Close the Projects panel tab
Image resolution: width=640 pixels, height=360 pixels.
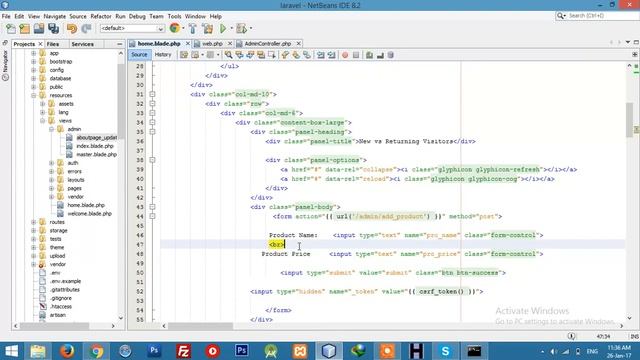40,44
